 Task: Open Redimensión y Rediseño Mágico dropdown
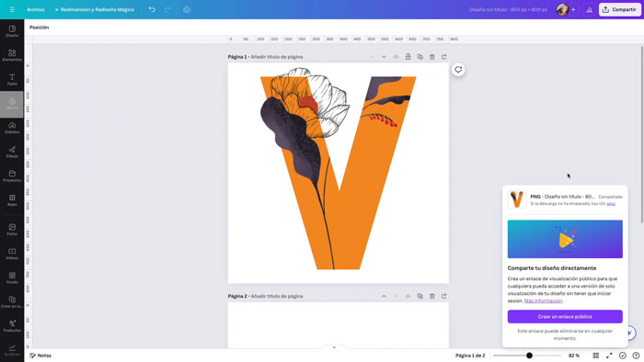(x=94, y=9)
